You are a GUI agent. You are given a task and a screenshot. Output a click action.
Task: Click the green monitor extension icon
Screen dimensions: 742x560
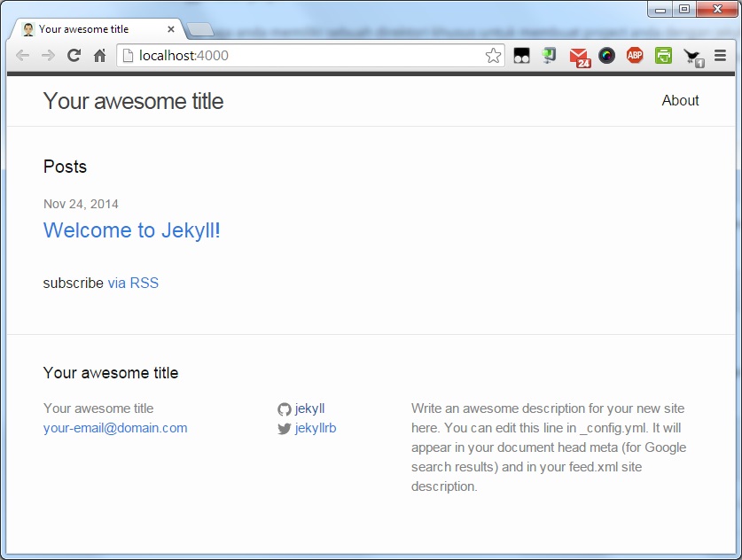tap(550, 56)
